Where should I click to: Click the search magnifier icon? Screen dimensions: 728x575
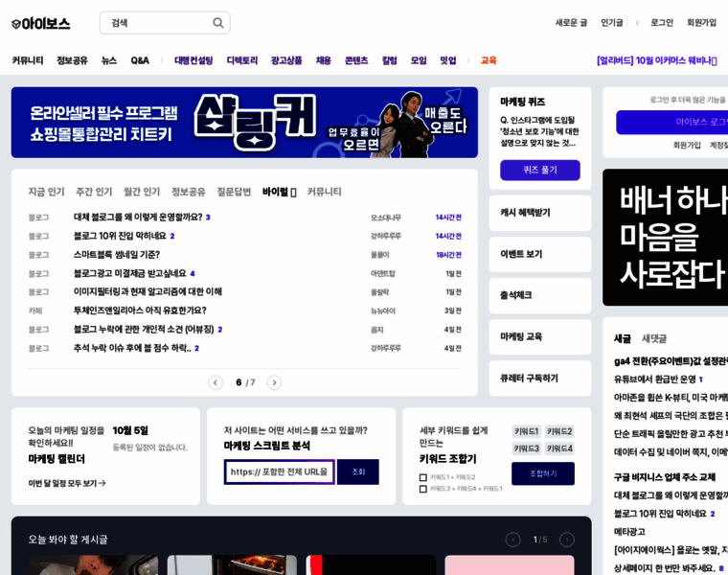pyautogui.click(x=217, y=23)
